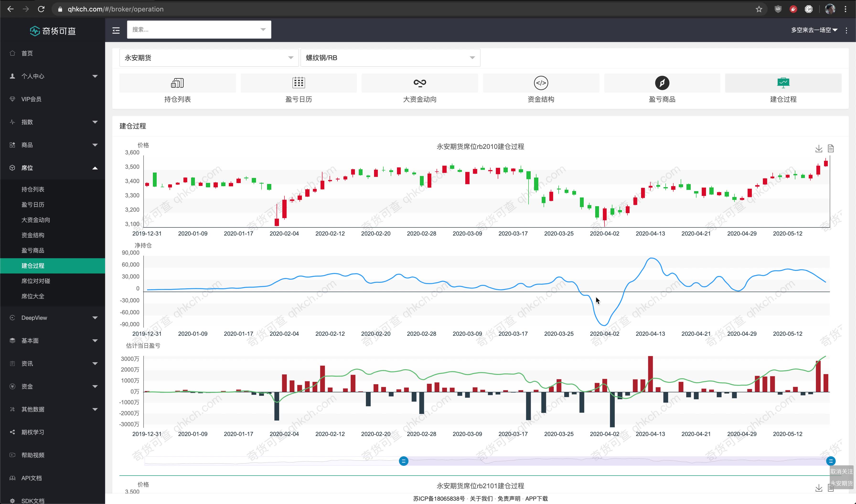Open the 苏ICP备18065838号 link
Screen dimensions: 856x504
tap(439, 498)
